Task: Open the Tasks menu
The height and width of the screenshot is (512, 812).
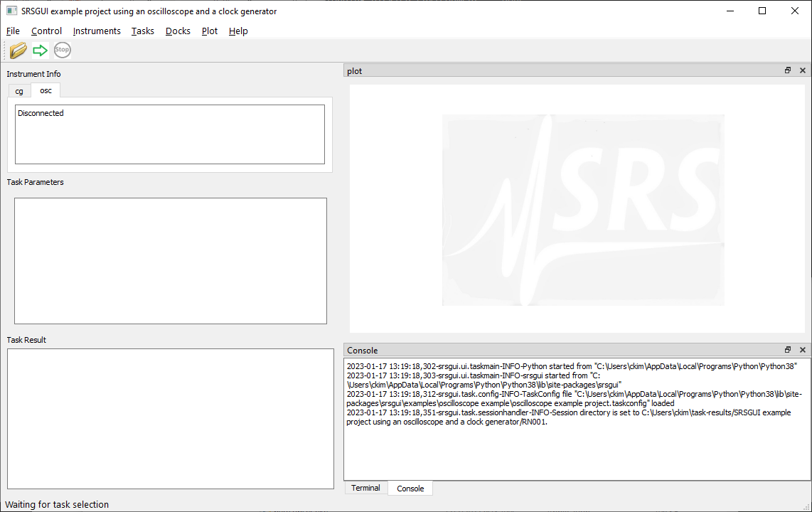Action: (x=143, y=31)
